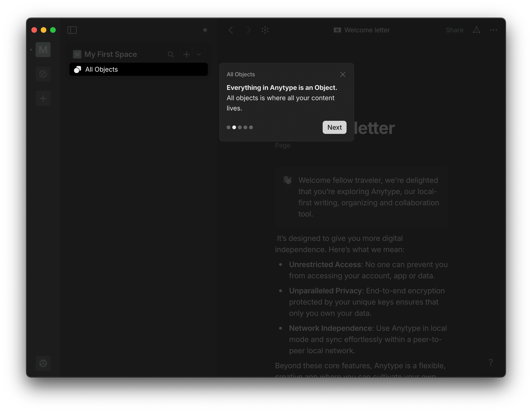Screen dimensions: 532x412
Task: Click the Next button in the popup
Action: coord(334,127)
